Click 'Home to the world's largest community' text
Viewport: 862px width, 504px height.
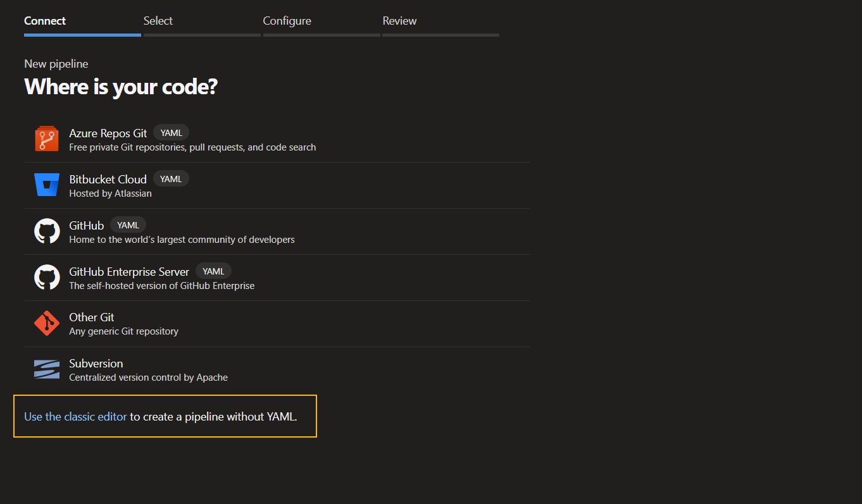pyautogui.click(x=182, y=240)
